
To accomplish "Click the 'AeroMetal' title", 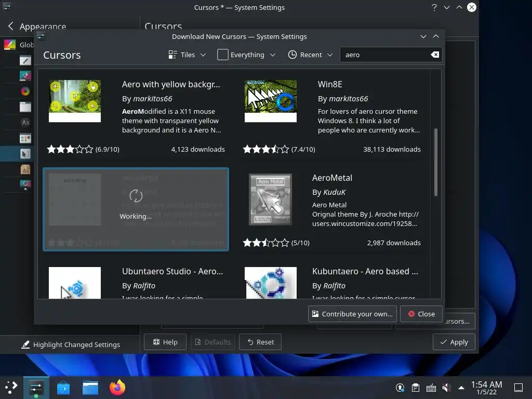I will (332, 178).
